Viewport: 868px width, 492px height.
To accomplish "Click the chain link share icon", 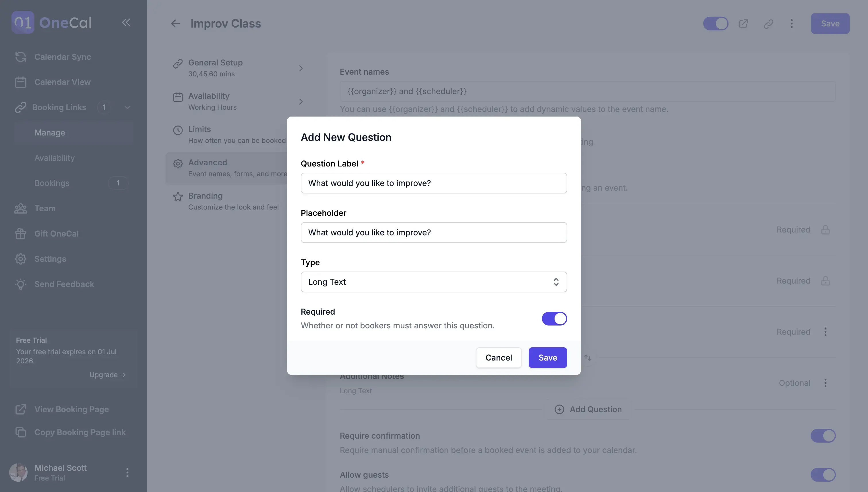I will 768,23.
